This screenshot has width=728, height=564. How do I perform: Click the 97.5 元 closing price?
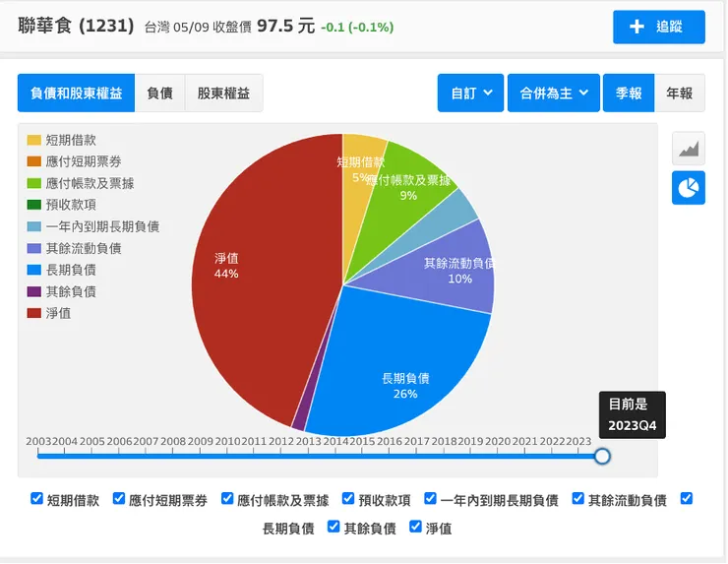tap(286, 26)
